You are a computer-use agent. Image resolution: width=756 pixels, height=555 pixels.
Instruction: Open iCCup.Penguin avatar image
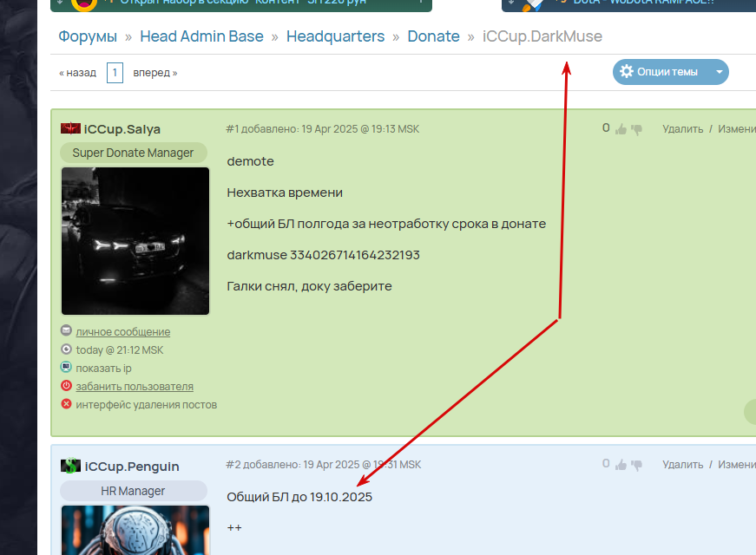[135, 530]
